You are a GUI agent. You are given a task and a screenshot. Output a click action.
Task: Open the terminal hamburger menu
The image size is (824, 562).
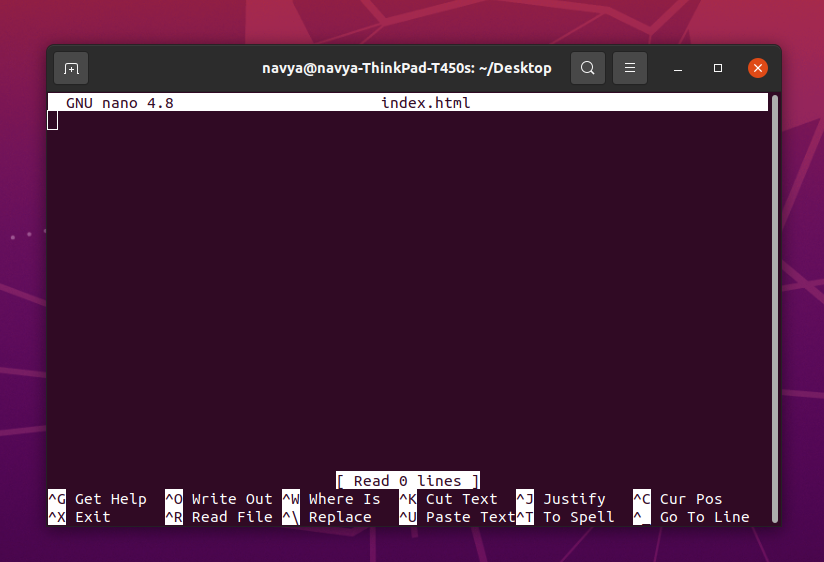coord(630,68)
